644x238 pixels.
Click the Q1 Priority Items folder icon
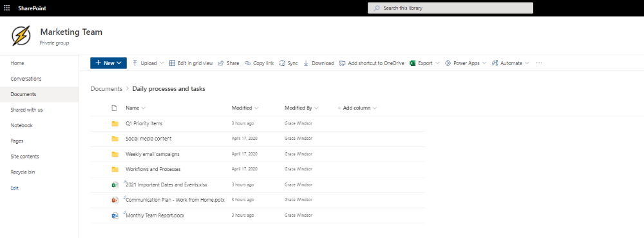(x=115, y=124)
